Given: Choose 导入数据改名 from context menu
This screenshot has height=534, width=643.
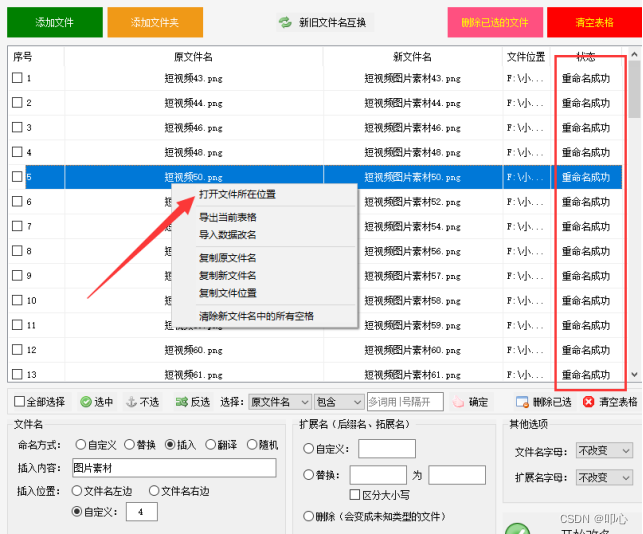Looking at the screenshot, I should 228,235.
